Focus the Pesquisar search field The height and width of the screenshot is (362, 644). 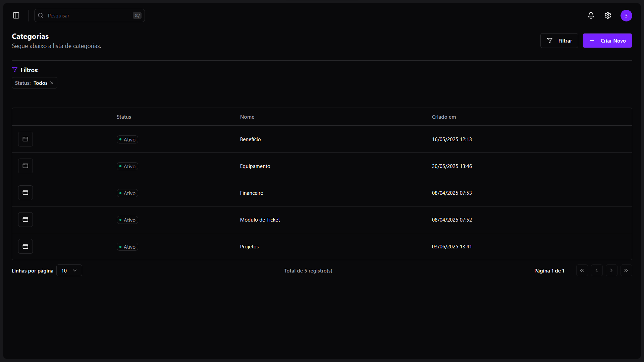click(89, 15)
